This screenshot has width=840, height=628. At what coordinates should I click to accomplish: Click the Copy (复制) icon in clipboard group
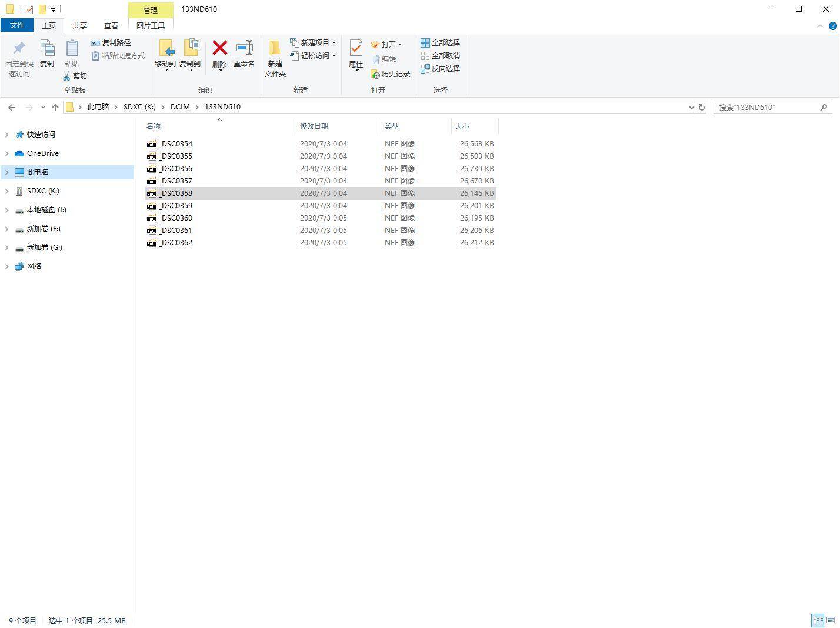coord(47,48)
